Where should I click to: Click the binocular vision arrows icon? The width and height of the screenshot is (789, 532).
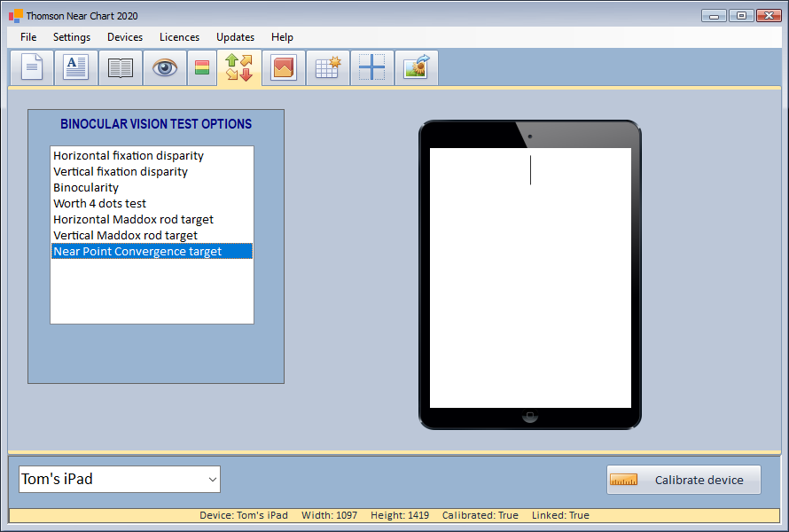(238, 68)
